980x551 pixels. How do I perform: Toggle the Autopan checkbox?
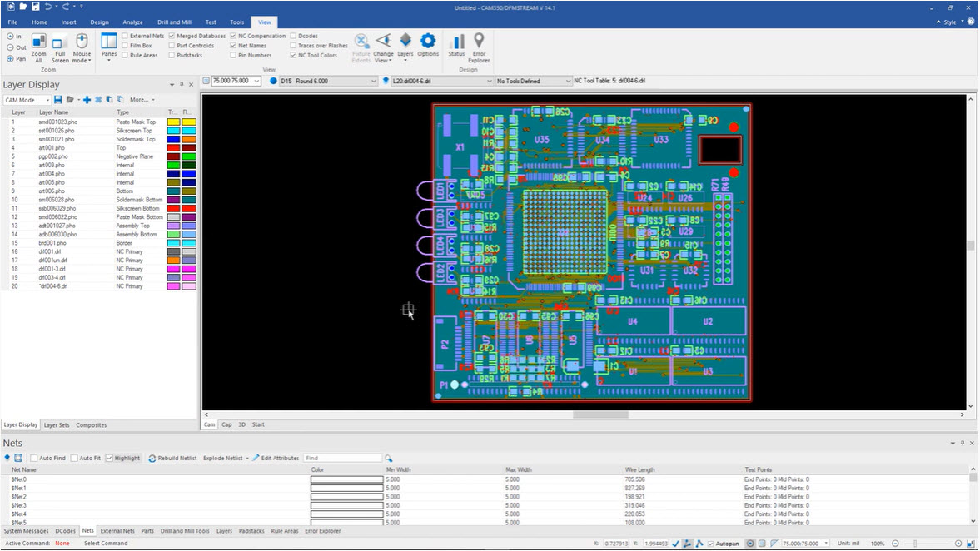[x=710, y=544]
